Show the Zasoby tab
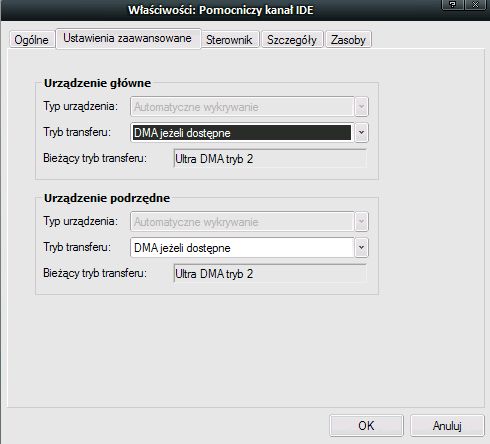 click(x=348, y=40)
